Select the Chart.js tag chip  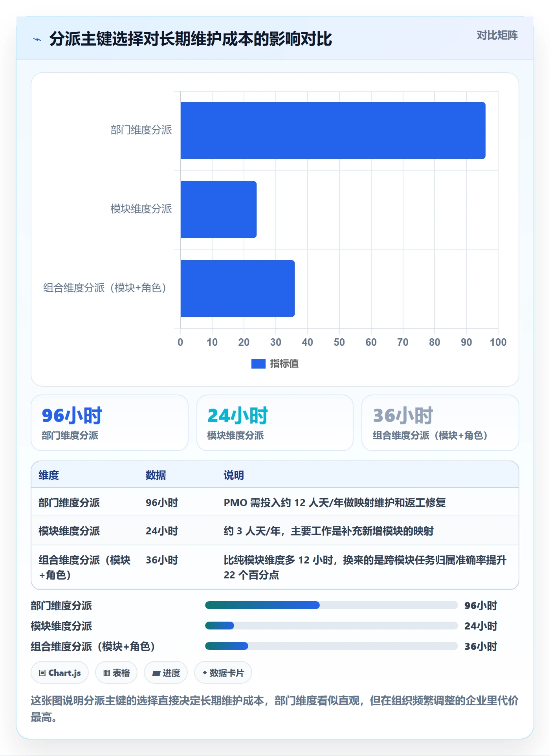click(x=60, y=673)
